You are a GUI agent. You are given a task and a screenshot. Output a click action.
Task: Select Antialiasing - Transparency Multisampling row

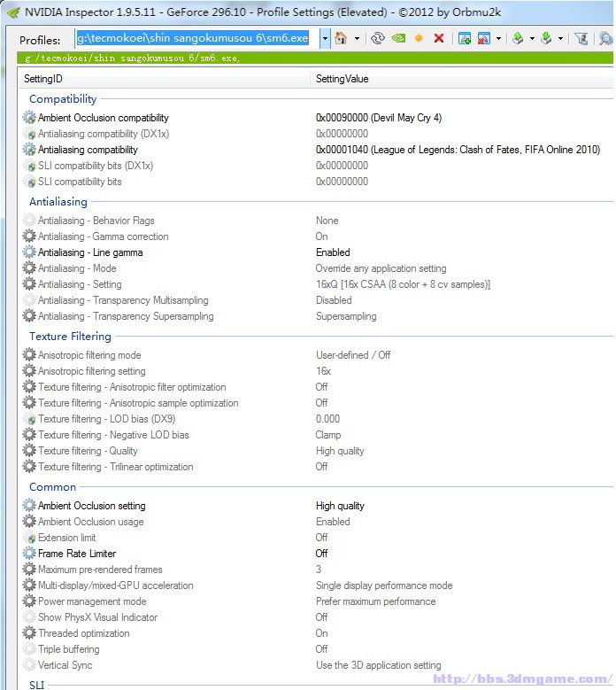(316, 300)
